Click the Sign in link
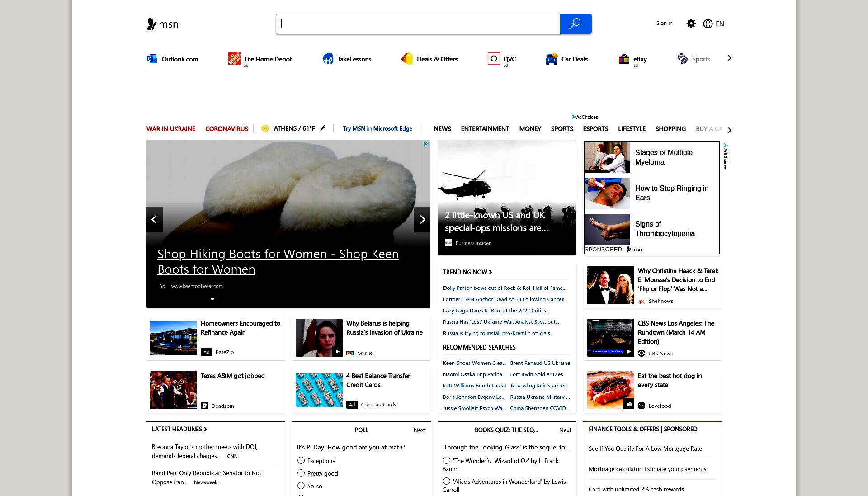This screenshot has height=496, width=868. tap(664, 23)
